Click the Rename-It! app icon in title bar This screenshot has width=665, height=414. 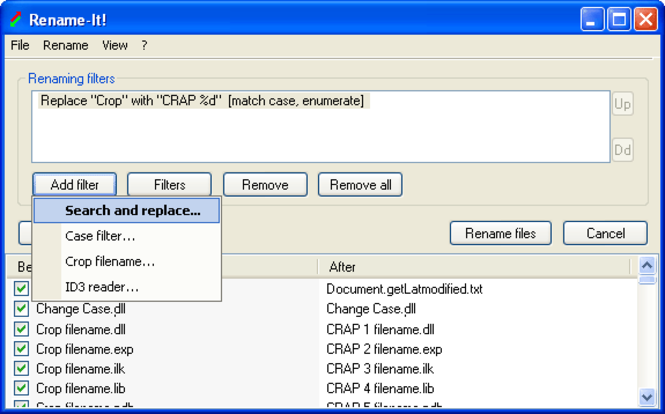pos(15,19)
